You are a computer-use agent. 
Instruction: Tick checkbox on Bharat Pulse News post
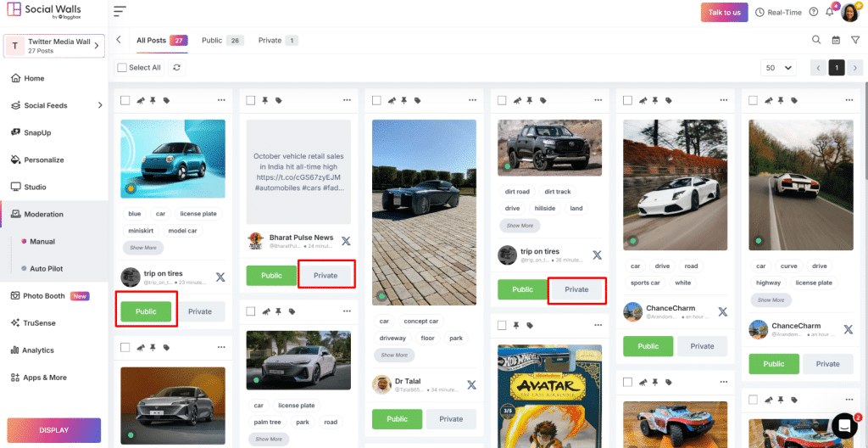click(x=251, y=100)
